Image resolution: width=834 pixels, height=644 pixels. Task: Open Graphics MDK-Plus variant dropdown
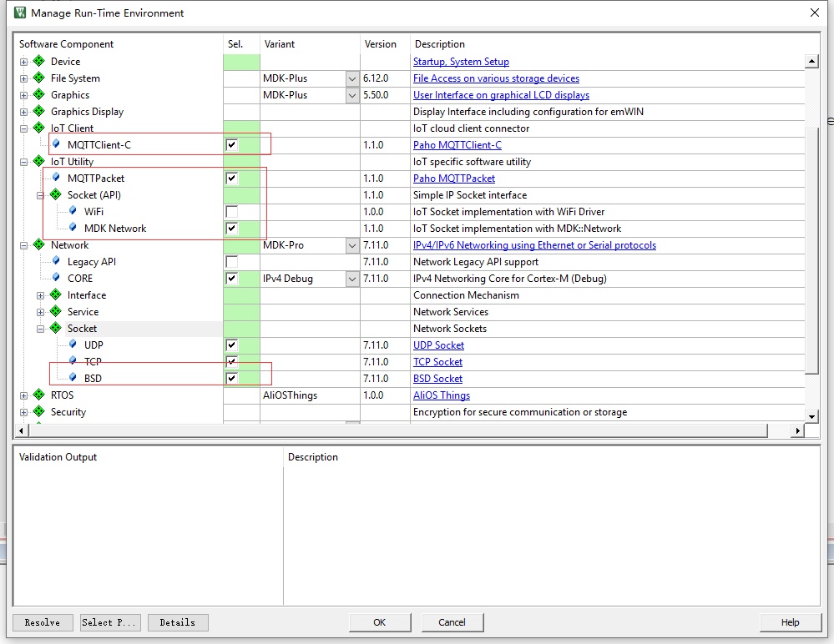pos(352,95)
